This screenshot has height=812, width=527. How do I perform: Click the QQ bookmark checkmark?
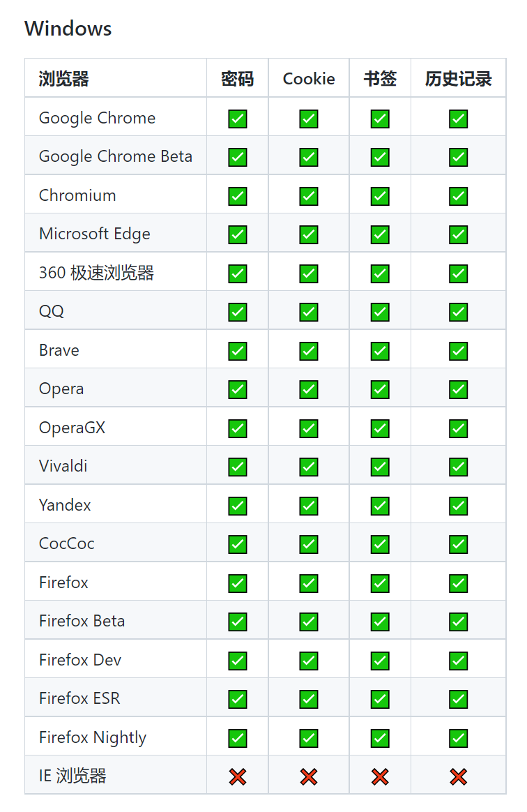[380, 312]
